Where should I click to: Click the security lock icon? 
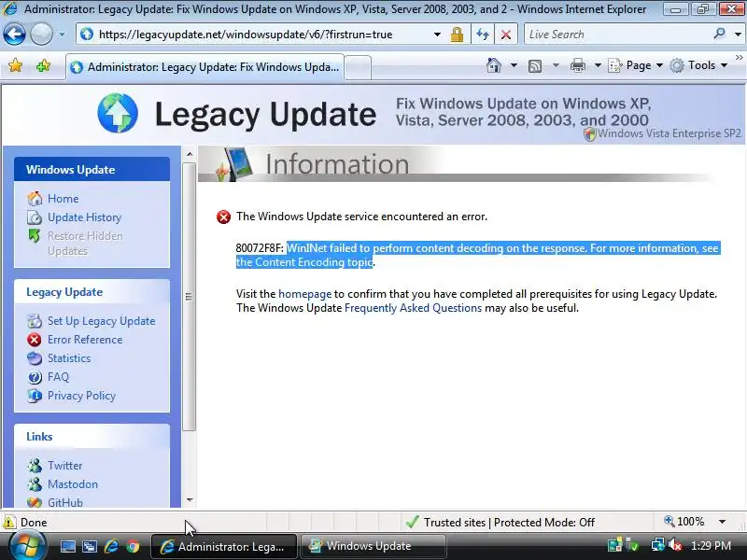pos(457,35)
